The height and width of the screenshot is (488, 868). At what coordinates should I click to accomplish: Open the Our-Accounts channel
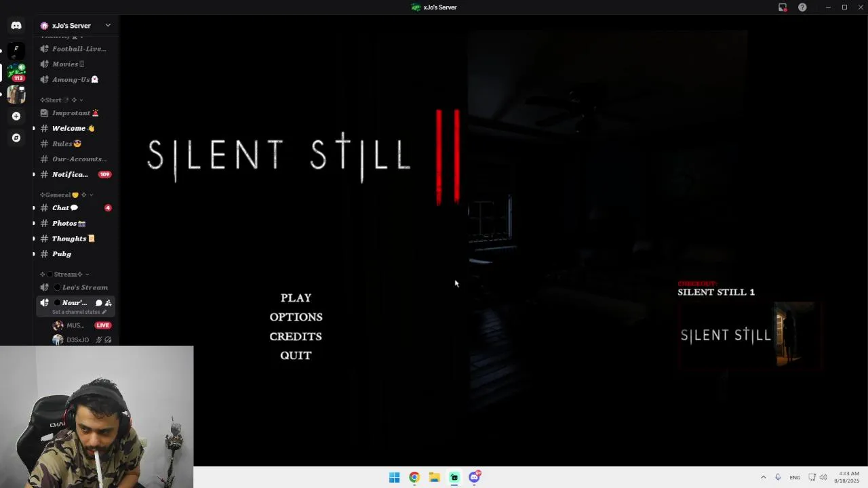pyautogui.click(x=75, y=159)
